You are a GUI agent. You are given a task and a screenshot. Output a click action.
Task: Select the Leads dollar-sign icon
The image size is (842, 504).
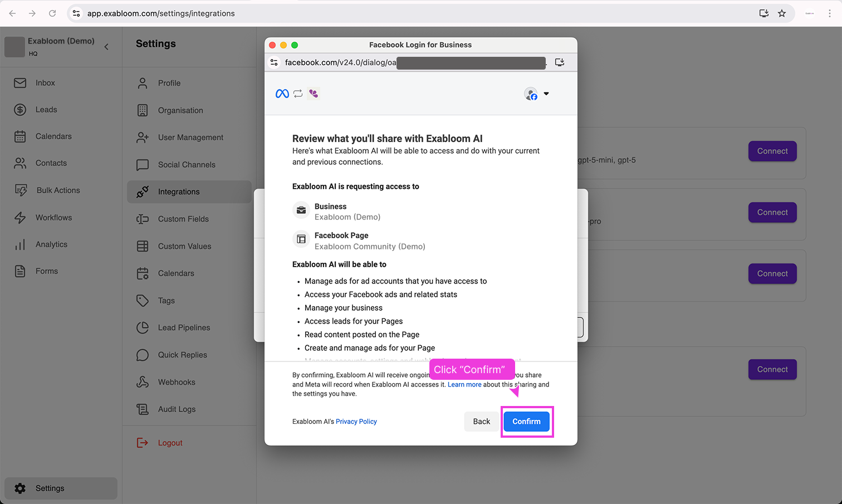[x=20, y=109]
